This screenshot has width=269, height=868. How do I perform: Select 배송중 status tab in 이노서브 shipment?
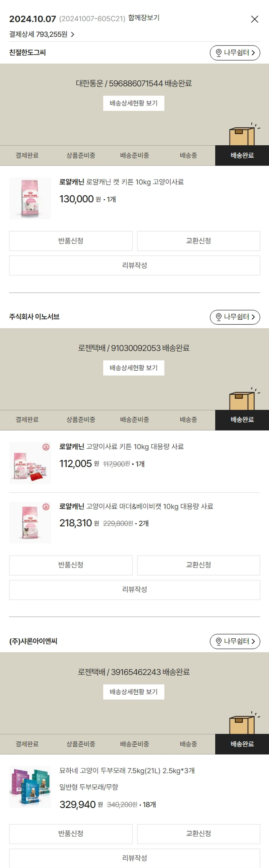click(x=188, y=420)
